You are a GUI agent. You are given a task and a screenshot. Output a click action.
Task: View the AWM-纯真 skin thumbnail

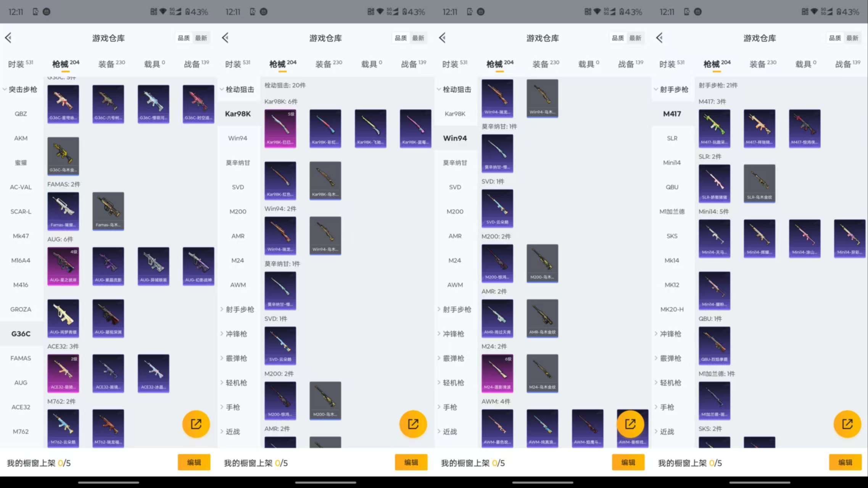(542, 428)
